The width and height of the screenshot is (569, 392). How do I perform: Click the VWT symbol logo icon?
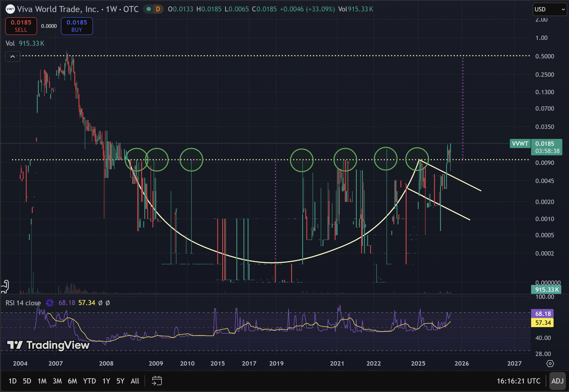10,9
